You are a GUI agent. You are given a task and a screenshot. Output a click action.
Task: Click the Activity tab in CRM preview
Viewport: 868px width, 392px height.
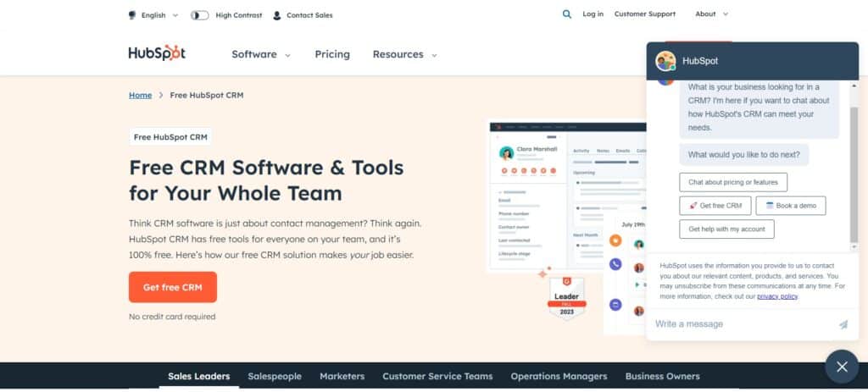[581, 151]
